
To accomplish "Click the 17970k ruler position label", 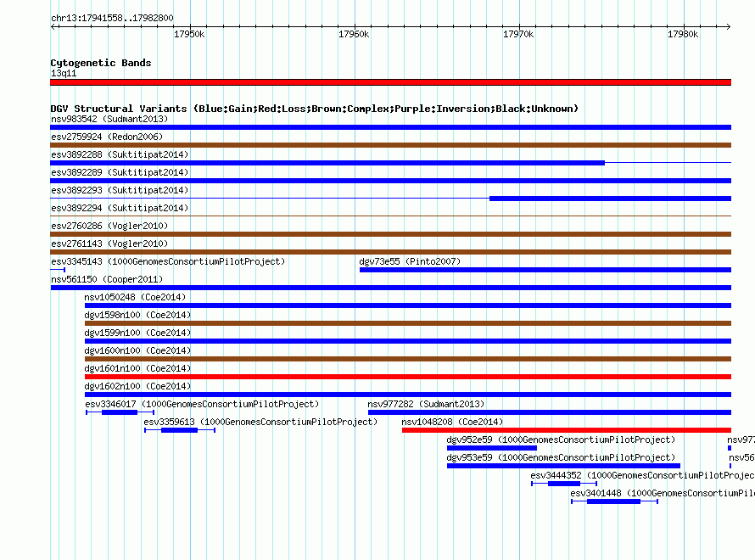I will click(x=518, y=34).
